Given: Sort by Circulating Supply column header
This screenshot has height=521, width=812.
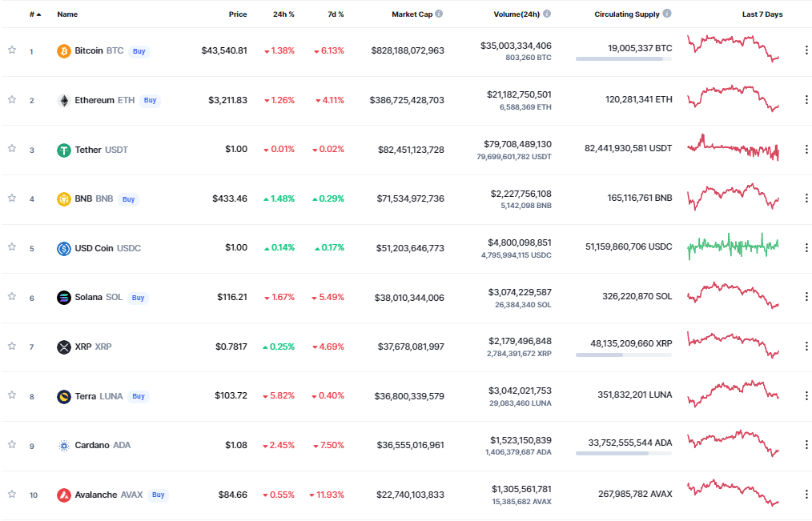Looking at the screenshot, I should (x=626, y=14).
